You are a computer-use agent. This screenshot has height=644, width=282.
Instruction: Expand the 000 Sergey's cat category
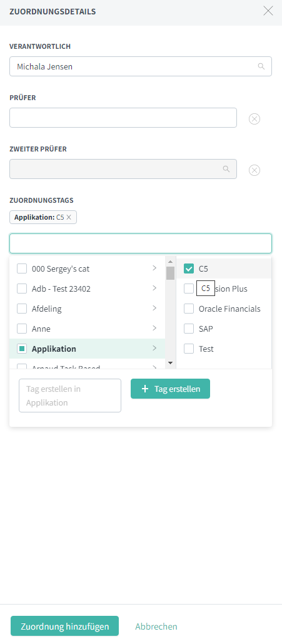click(x=154, y=268)
